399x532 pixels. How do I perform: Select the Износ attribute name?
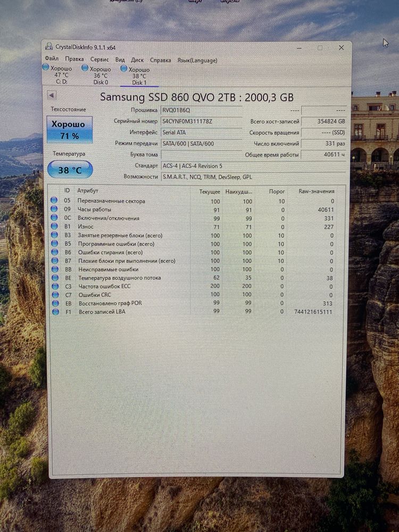pyautogui.click(x=86, y=226)
